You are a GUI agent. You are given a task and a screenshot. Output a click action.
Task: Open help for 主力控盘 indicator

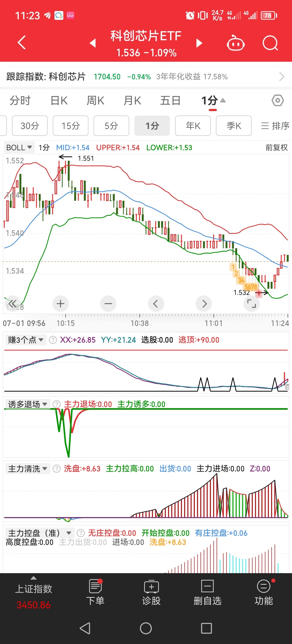(81, 533)
